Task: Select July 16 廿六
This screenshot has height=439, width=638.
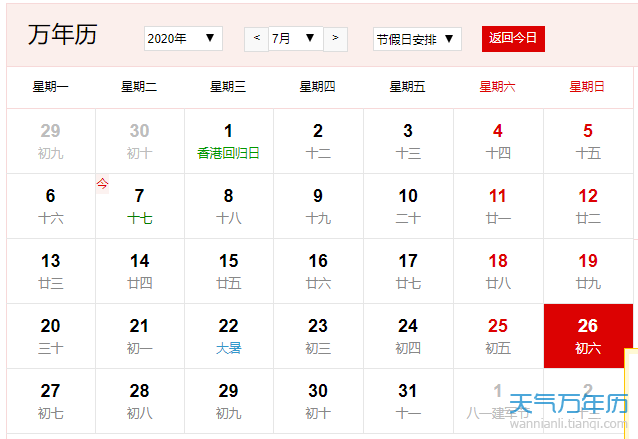Action: (319, 271)
